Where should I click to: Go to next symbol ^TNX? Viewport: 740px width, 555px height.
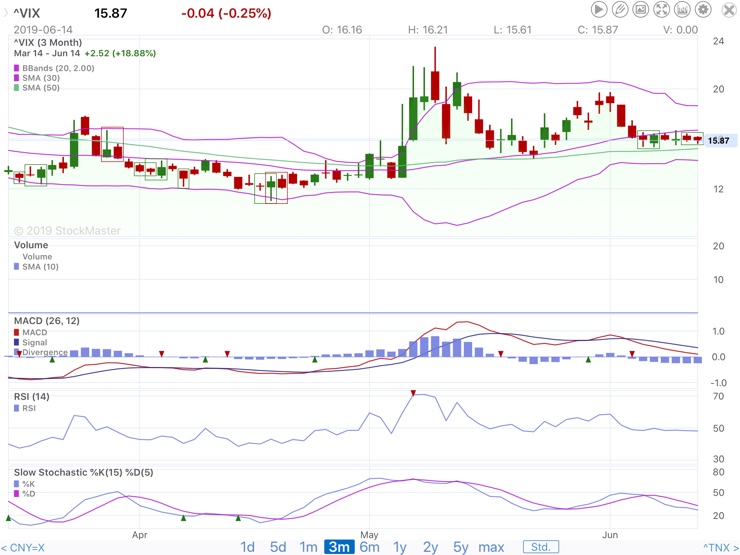[x=720, y=547]
